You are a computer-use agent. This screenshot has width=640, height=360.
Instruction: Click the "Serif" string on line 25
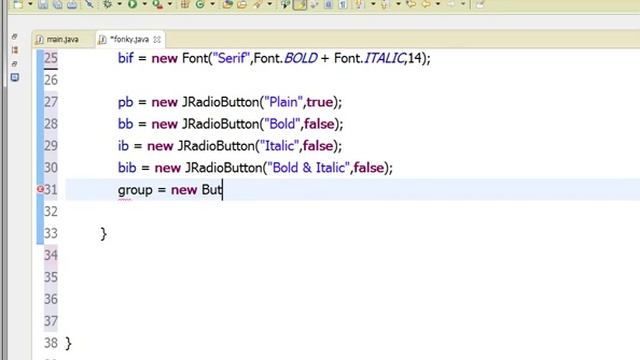[x=231, y=58]
